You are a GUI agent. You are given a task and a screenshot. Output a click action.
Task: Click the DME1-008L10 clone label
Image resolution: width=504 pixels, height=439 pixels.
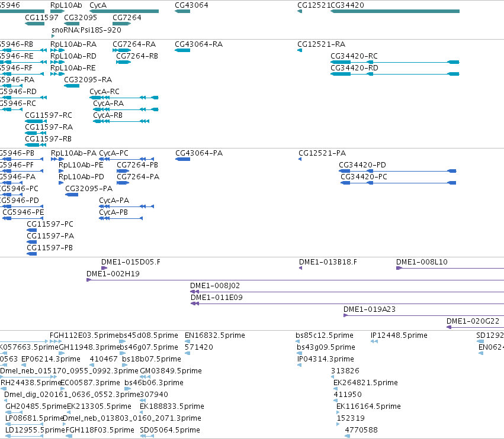(422, 262)
